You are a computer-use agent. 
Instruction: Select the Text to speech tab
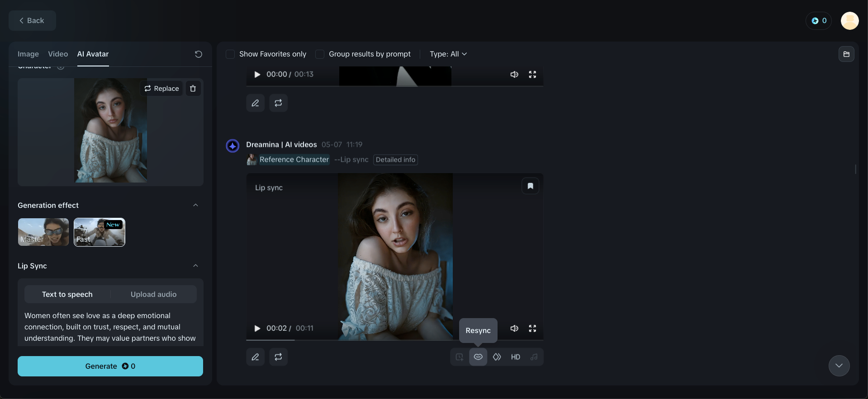click(67, 294)
